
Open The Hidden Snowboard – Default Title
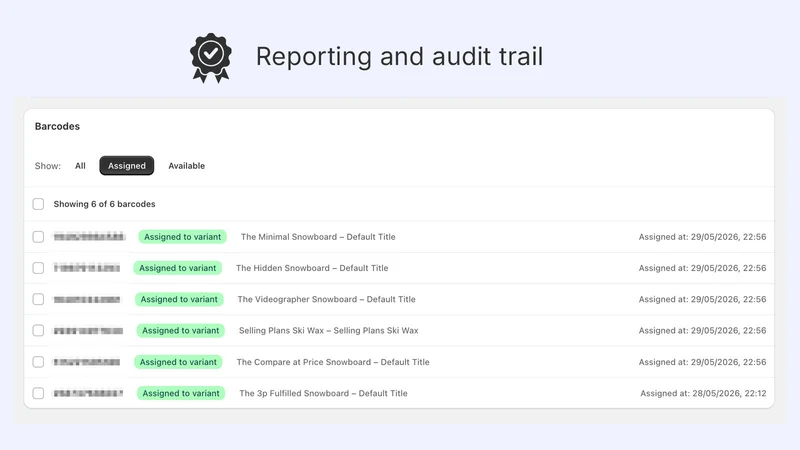[312, 268]
